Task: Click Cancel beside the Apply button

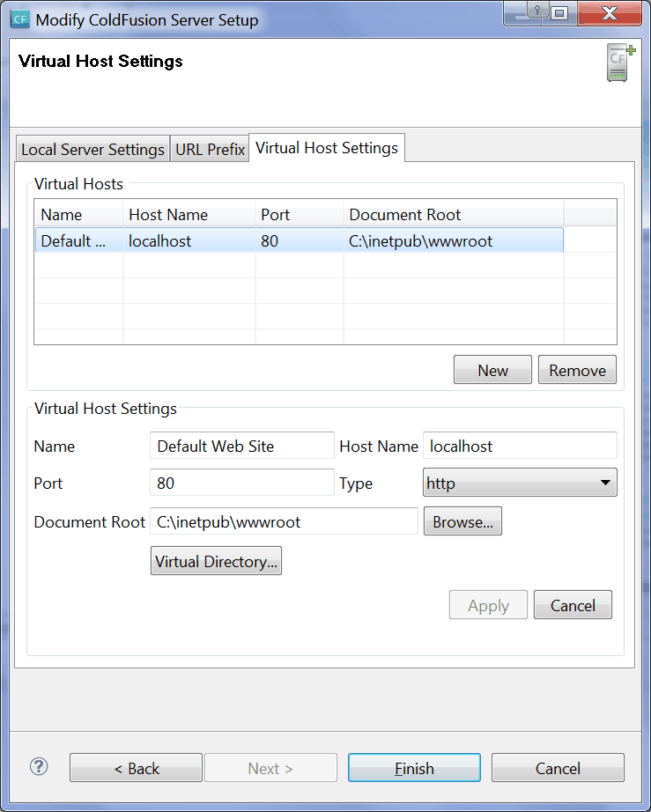Action: click(x=573, y=605)
